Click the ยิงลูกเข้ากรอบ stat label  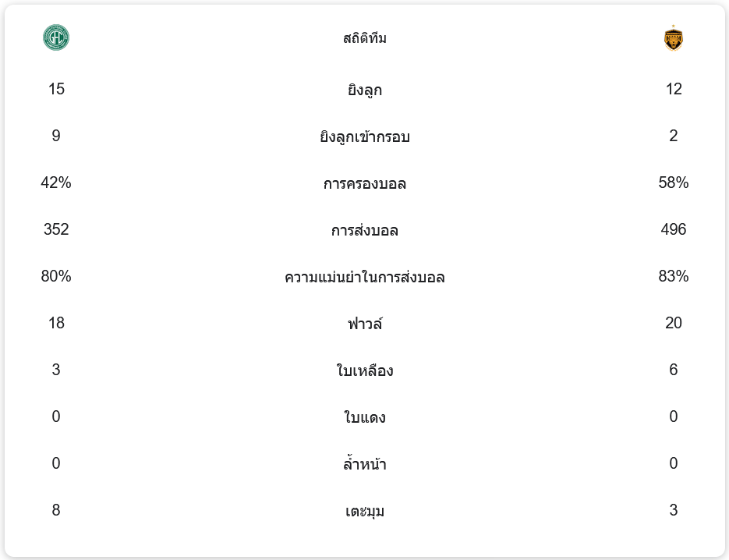coord(365,136)
